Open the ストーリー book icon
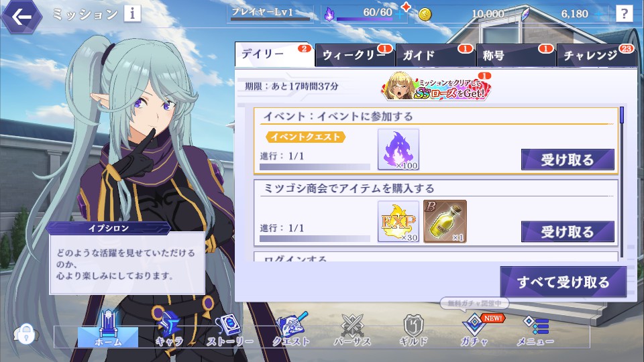Screen dimensions: 644x362 [229, 330]
